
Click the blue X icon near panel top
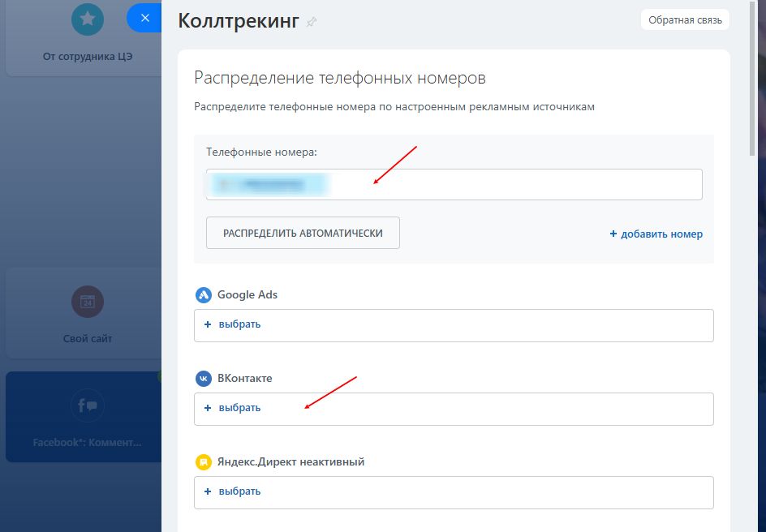point(144,17)
